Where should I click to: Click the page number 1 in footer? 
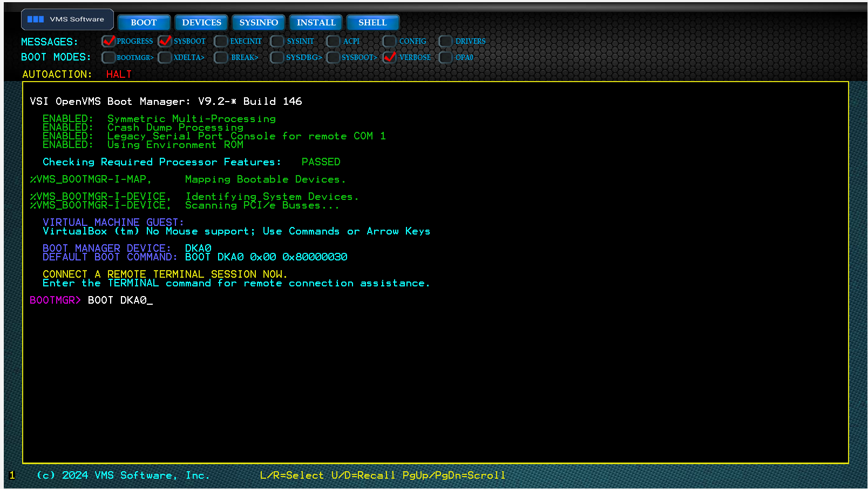pyautogui.click(x=12, y=475)
